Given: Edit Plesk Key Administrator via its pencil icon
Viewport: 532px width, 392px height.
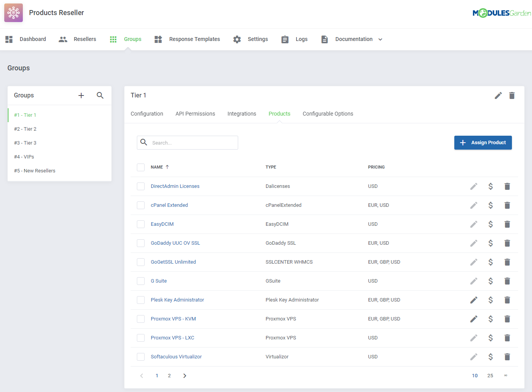Looking at the screenshot, I should point(474,300).
